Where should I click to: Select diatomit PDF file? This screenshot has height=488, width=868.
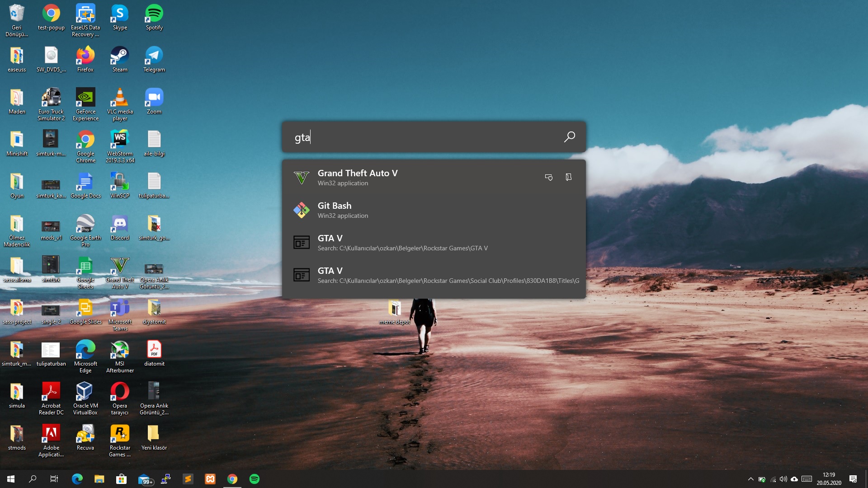[154, 354]
